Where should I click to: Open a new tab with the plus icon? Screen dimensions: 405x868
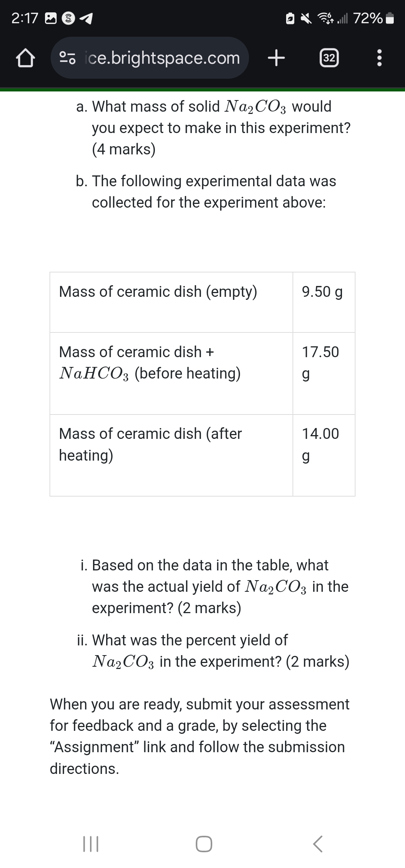[x=276, y=58]
